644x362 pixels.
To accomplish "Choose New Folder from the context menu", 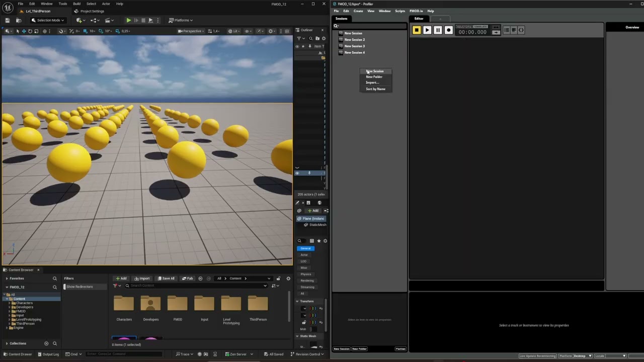I will tap(374, 77).
